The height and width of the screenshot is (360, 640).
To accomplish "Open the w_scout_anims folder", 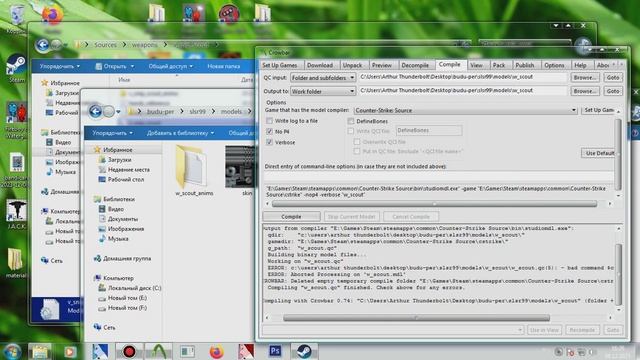I will tap(194, 171).
